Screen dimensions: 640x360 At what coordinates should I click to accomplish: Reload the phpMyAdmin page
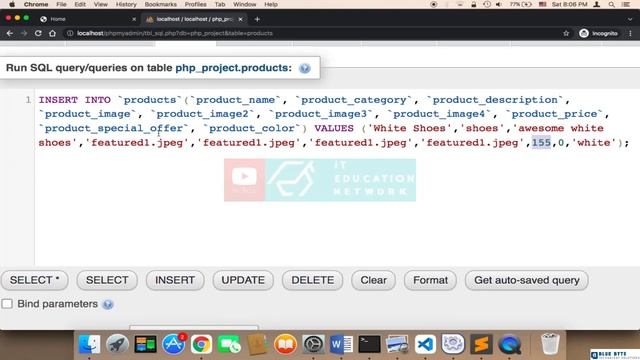[x=38, y=33]
